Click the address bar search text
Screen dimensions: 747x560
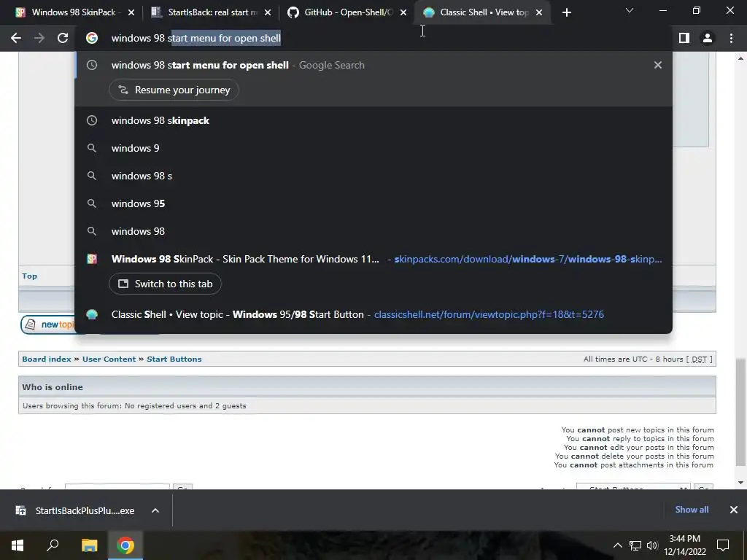196,38
